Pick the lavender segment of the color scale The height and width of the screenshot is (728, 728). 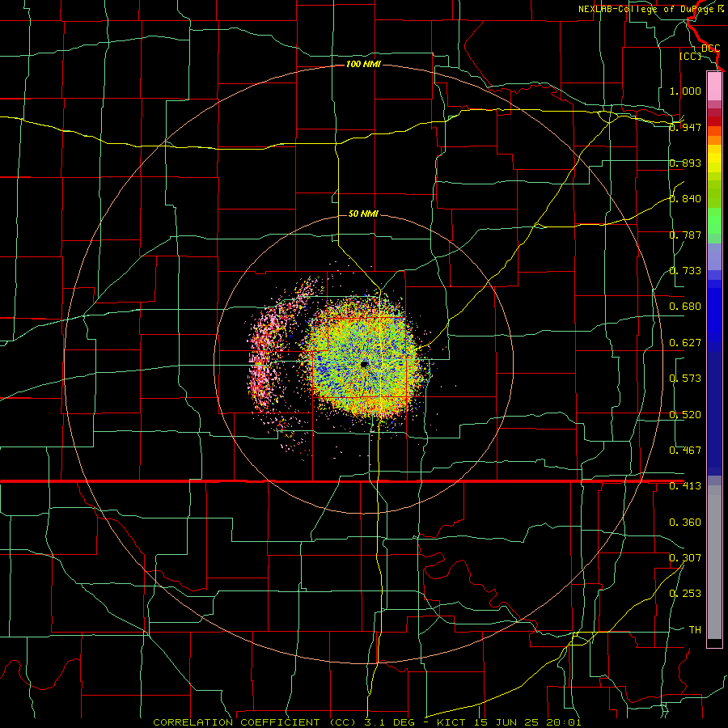(714, 256)
